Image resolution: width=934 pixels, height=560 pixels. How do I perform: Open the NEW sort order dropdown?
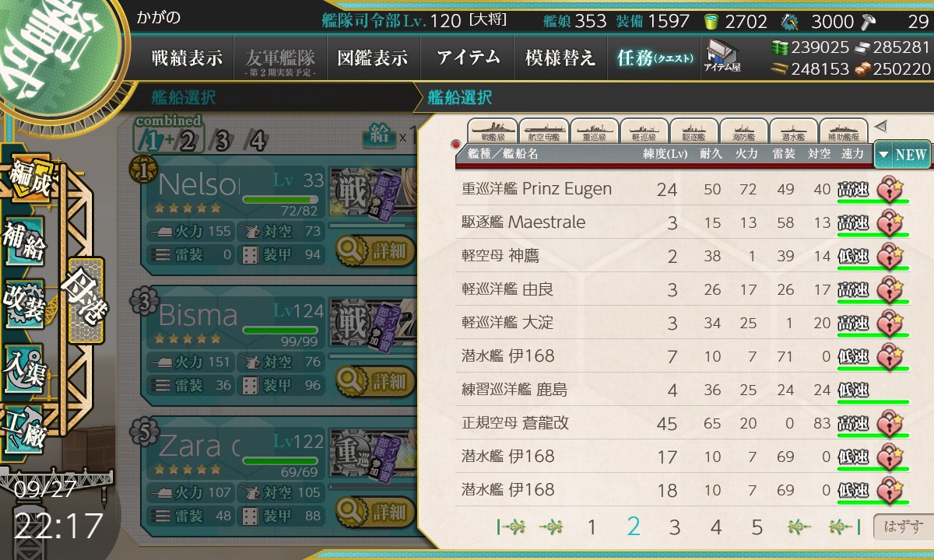(901, 154)
